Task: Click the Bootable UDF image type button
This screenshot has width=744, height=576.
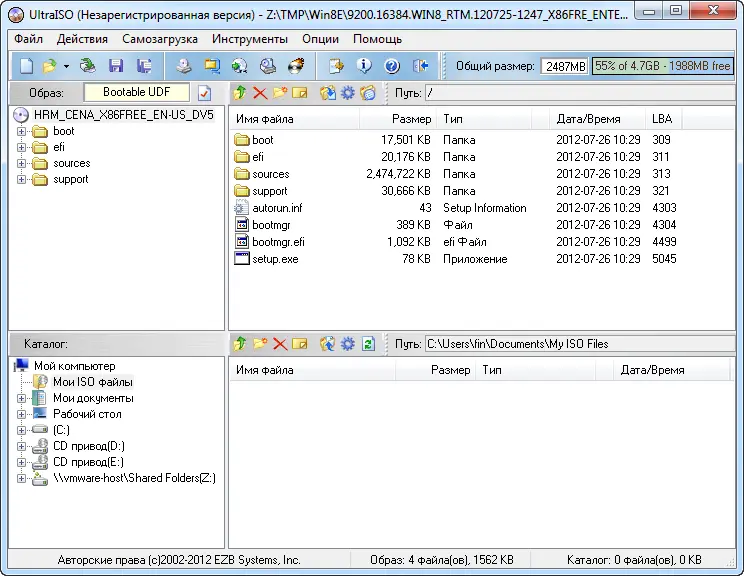Action: click(137, 92)
